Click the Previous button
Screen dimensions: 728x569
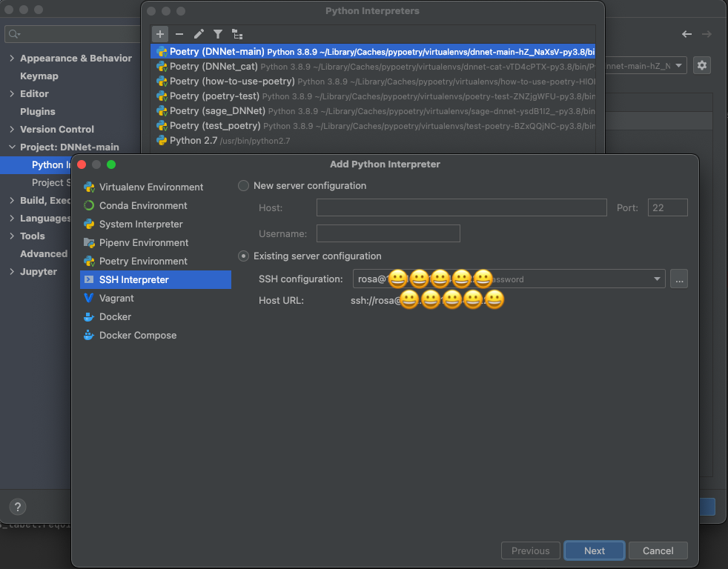[x=530, y=551]
